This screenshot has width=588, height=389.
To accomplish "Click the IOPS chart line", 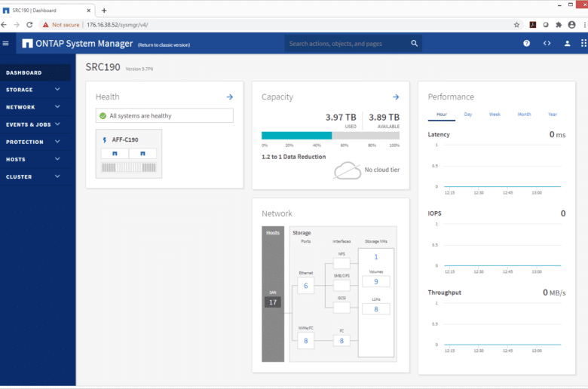I will point(503,265).
